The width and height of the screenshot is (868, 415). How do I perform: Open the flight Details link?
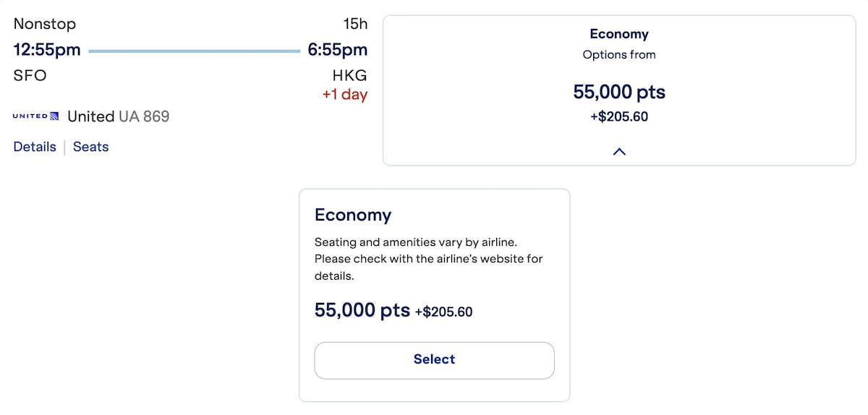click(35, 147)
